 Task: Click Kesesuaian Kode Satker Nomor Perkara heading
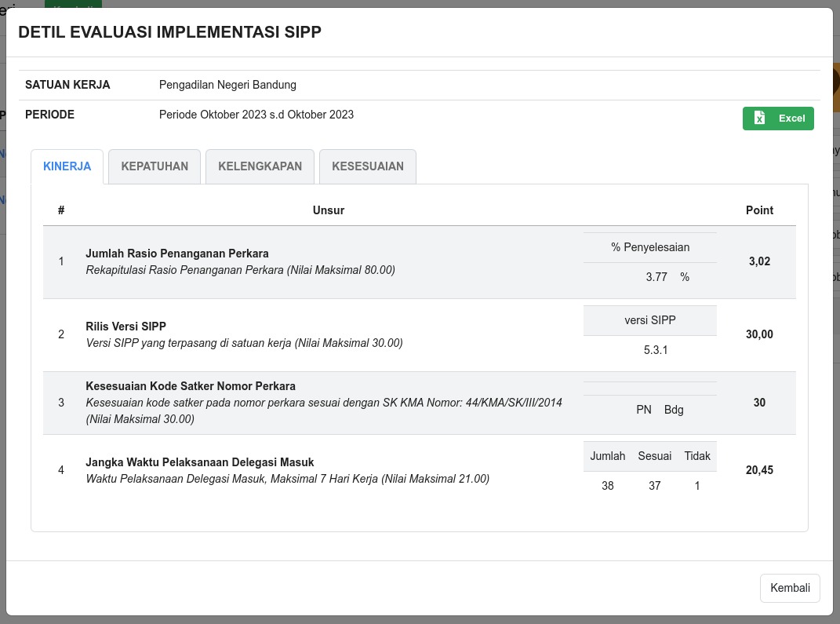point(191,386)
